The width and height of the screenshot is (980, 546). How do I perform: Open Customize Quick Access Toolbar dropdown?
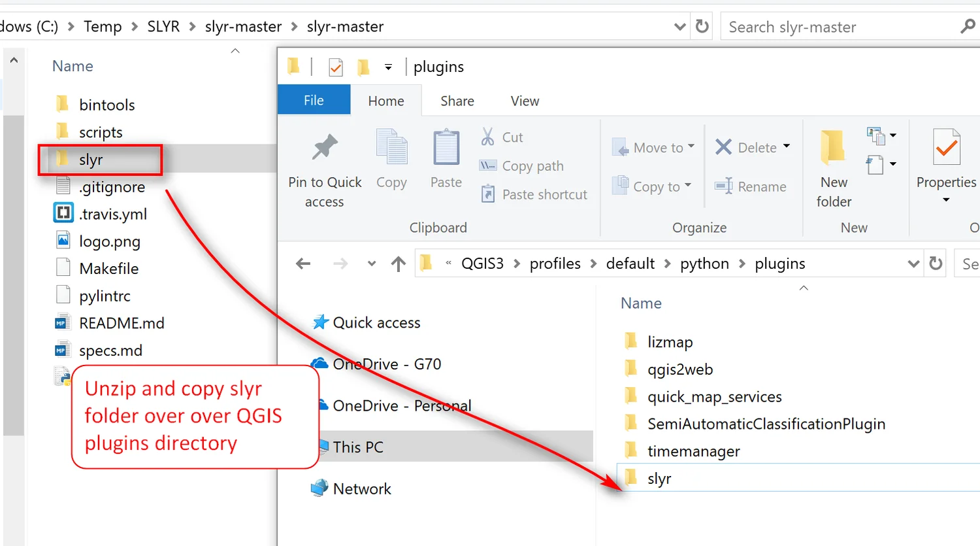pos(388,67)
